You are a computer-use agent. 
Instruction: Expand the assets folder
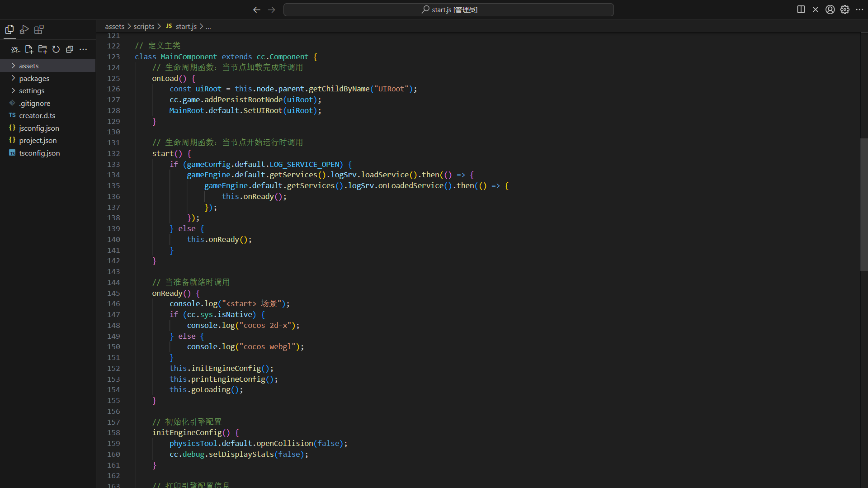click(47, 66)
